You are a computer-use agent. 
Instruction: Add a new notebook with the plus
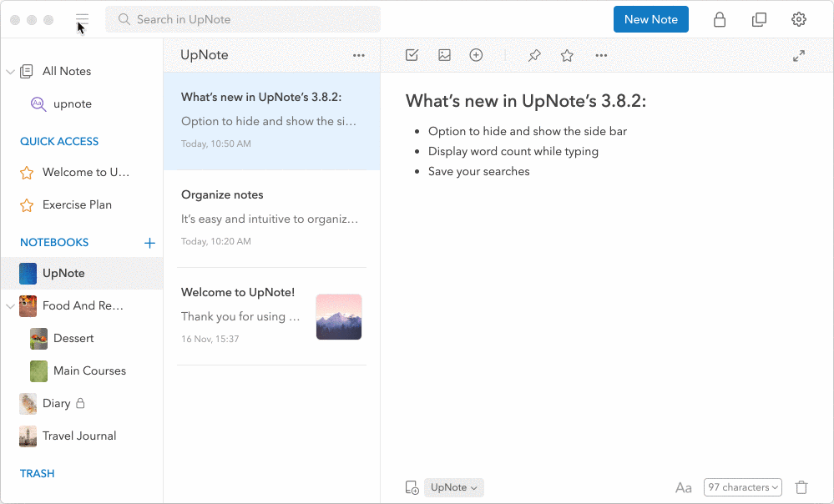point(149,243)
